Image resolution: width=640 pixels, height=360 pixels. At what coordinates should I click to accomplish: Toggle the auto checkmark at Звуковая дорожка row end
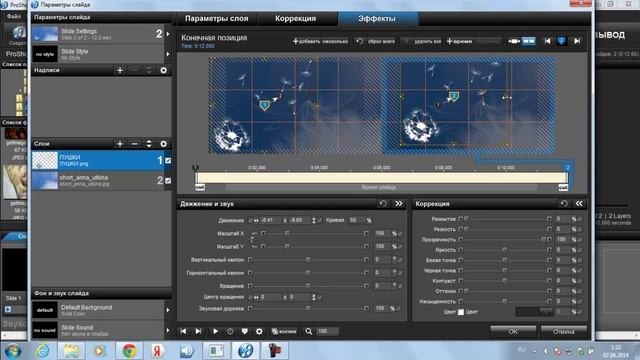(399, 309)
